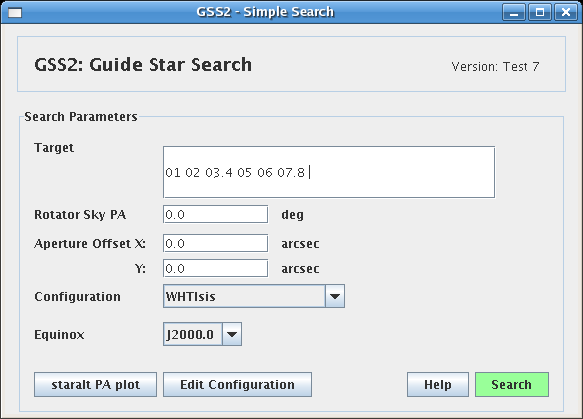Close the GSS2 Simple Search window
583x419 pixels.
[x=566, y=13]
